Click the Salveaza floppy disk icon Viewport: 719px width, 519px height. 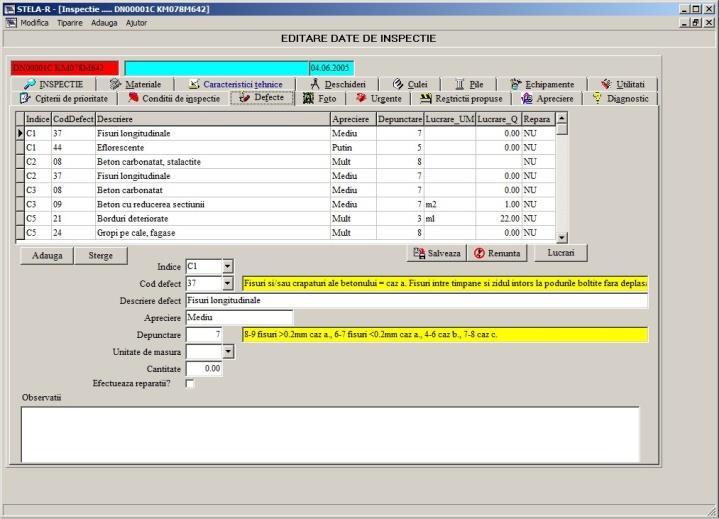(419, 253)
